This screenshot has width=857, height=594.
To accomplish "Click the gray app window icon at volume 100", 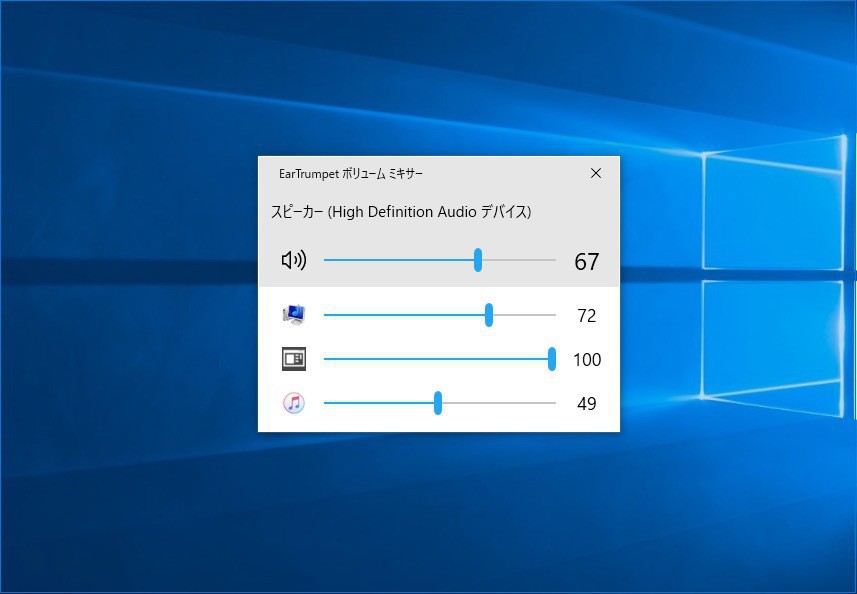I will coord(294,359).
